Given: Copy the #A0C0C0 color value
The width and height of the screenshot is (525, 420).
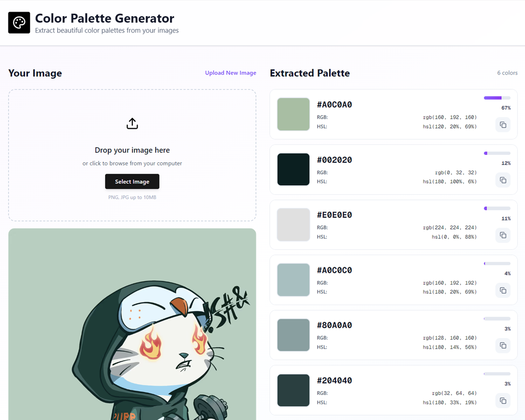Looking at the screenshot, I should (503, 290).
